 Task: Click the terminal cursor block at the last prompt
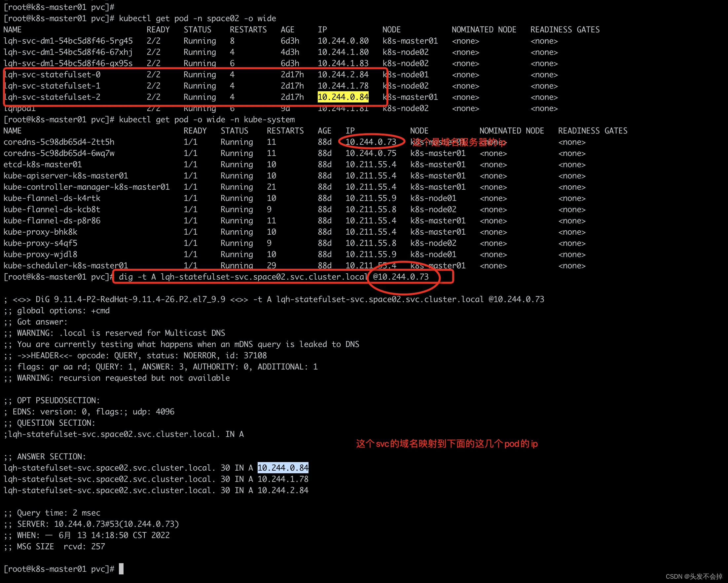pyautogui.click(x=121, y=569)
